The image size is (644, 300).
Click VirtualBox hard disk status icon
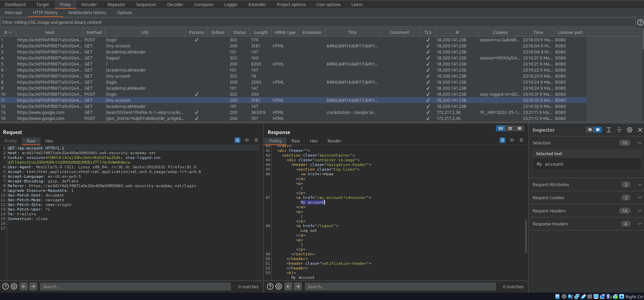557,297
